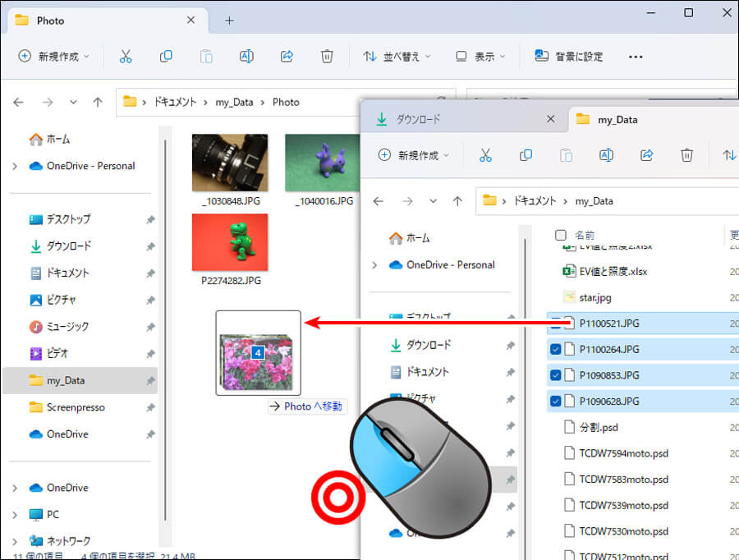This screenshot has height=560, width=739.
Task: Open the See more (…) toolbar menu
Action: tap(635, 57)
